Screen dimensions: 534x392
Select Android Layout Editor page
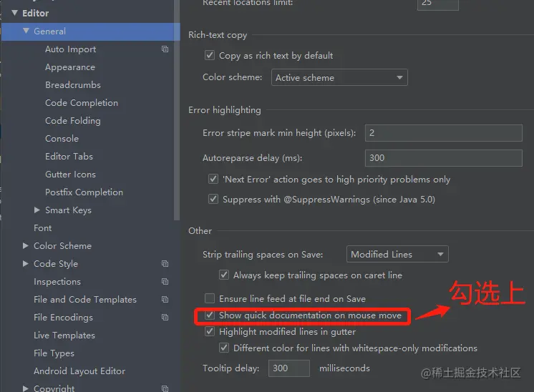pyautogui.click(x=79, y=371)
